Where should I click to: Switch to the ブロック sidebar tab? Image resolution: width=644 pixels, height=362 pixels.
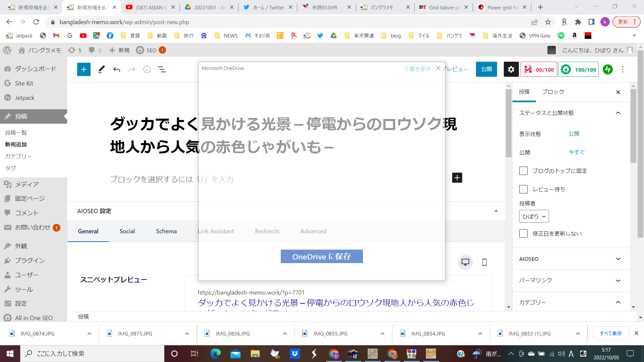[x=553, y=92]
